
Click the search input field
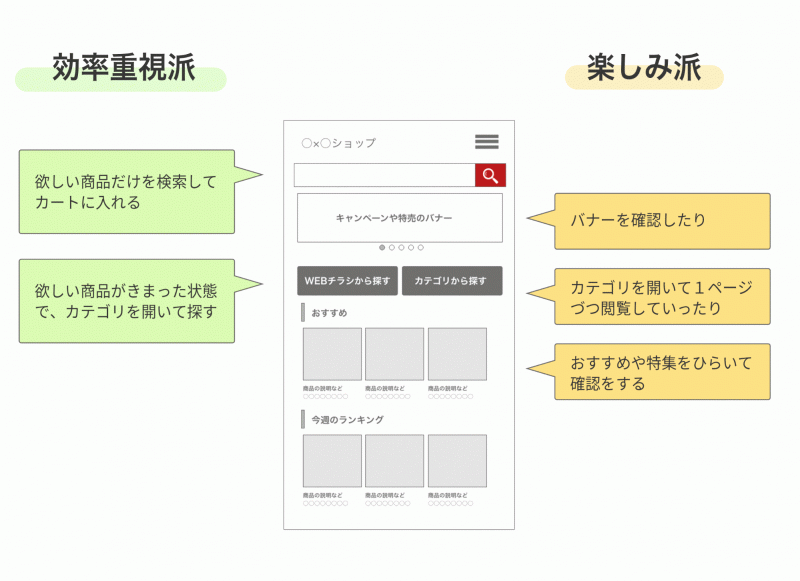pos(384,176)
